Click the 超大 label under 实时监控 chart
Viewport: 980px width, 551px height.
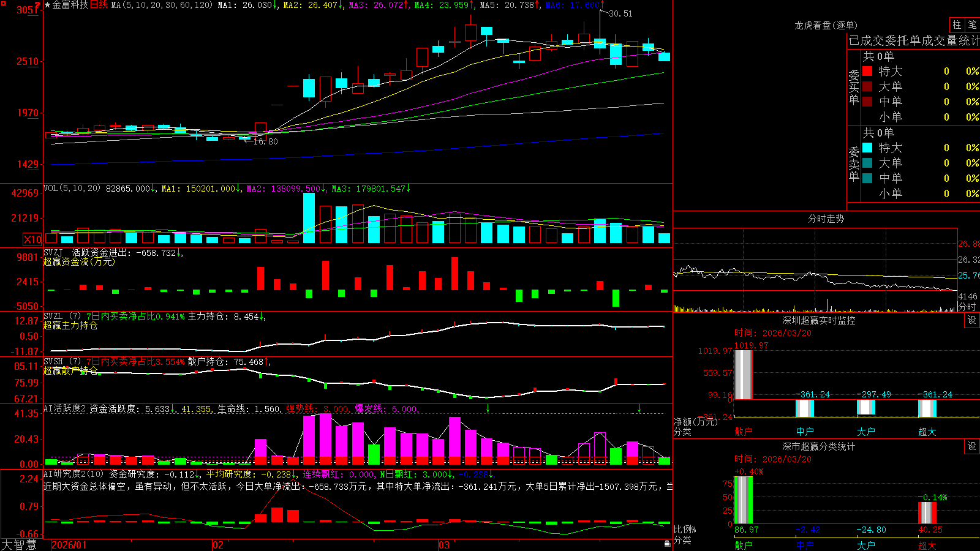pos(927,432)
